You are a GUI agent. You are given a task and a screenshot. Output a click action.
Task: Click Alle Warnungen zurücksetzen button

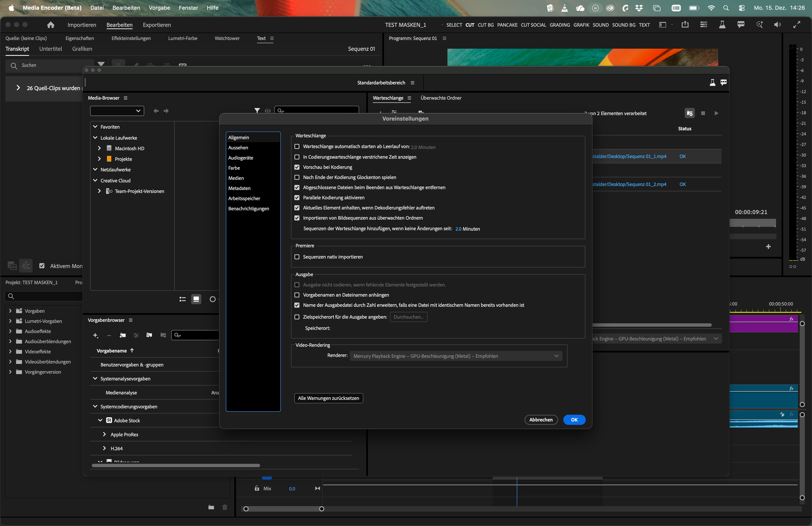[x=328, y=398]
